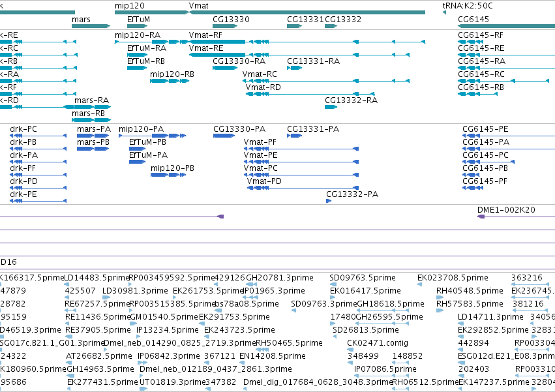Screen dimensions: 555x392
Task: Click the tRNA:K2:50C gene label
Action: coord(468,6)
